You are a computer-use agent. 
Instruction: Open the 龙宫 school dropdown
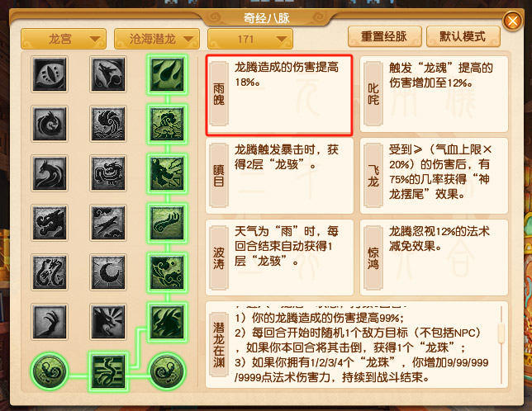point(64,39)
